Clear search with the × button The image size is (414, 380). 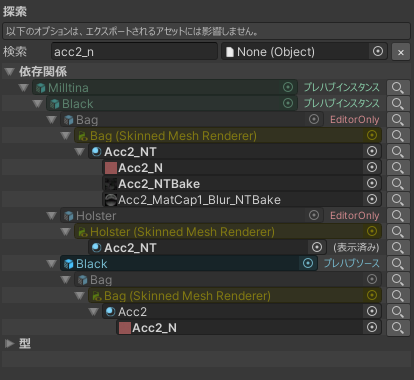coord(401,52)
